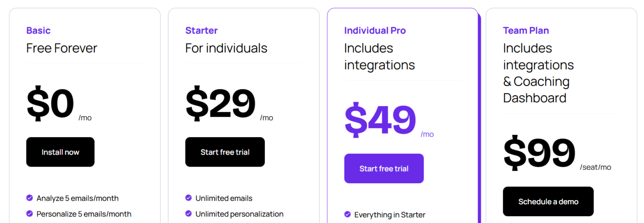Viewport: 644px width, 223px height.
Task: Select the Team Plan heading
Action: click(x=526, y=30)
